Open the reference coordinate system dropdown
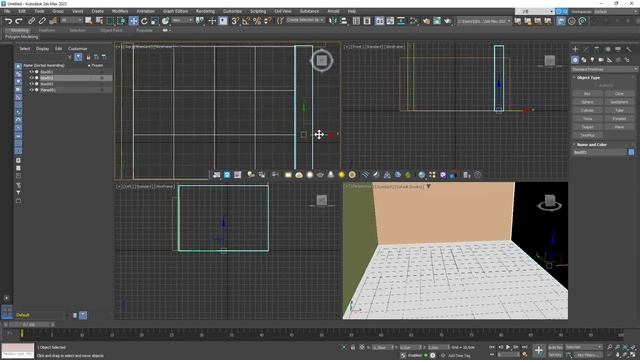Image resolution: width=640 pixels, height=360 pixels. (182, 20)
